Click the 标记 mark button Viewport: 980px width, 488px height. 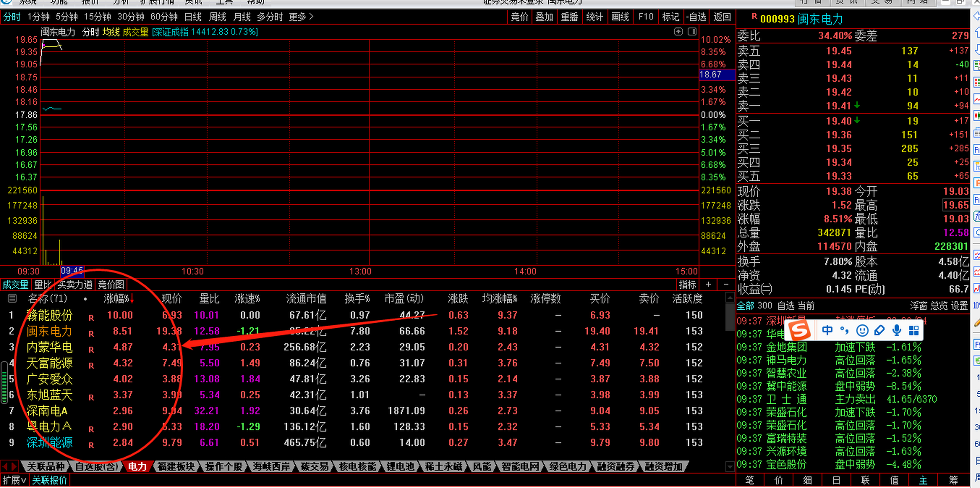coord(671,17)
